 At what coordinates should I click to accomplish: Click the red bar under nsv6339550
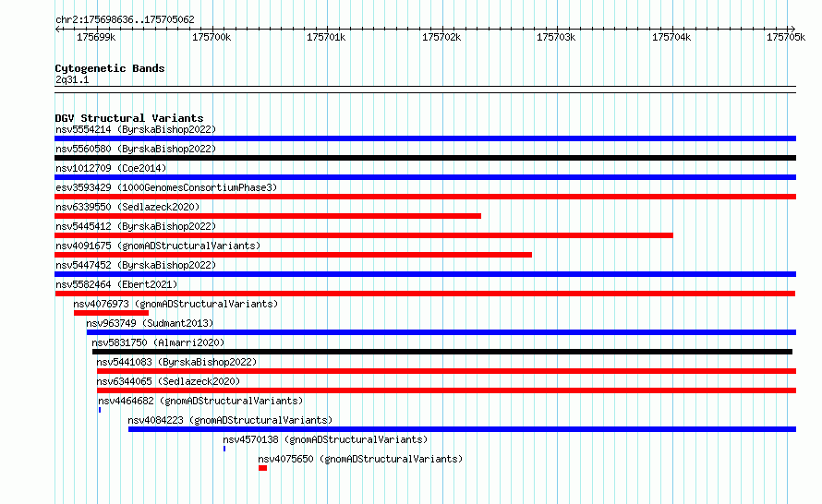click(268, 216)
